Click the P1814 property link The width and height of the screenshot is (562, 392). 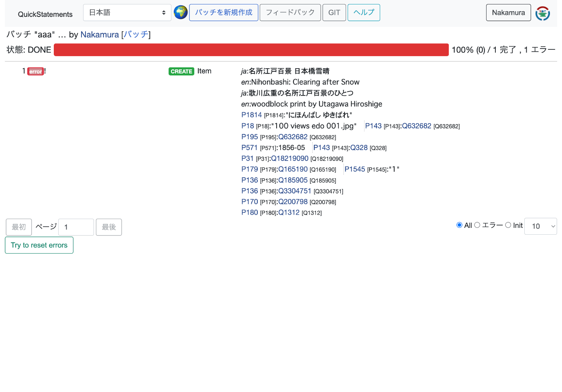[251, 115]
